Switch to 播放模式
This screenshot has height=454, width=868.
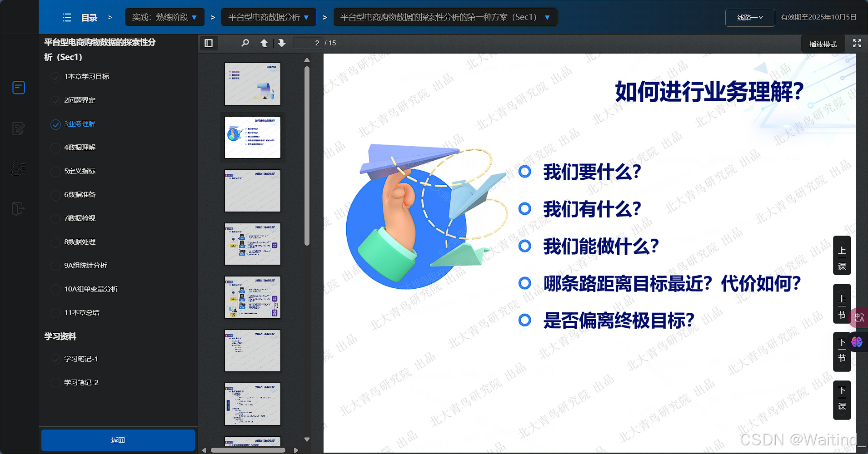click(823, 44)
